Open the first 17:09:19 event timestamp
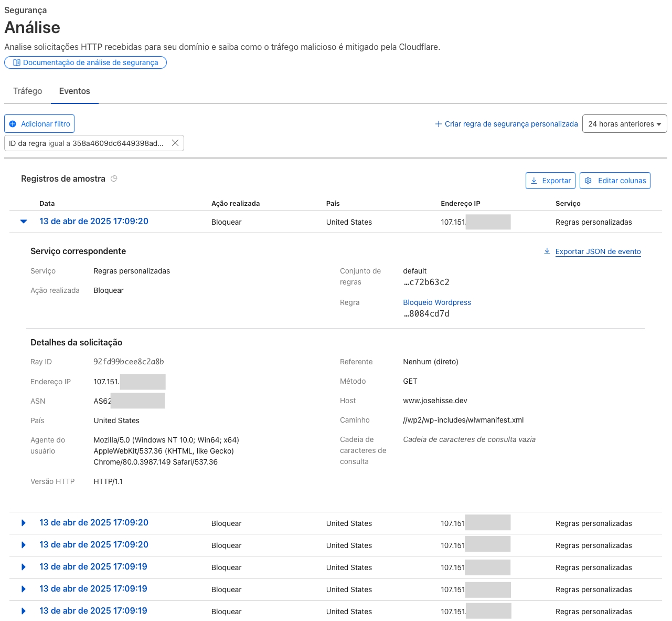Image resolution: width=672 pixels, height=621 pixels. [93, 567]
